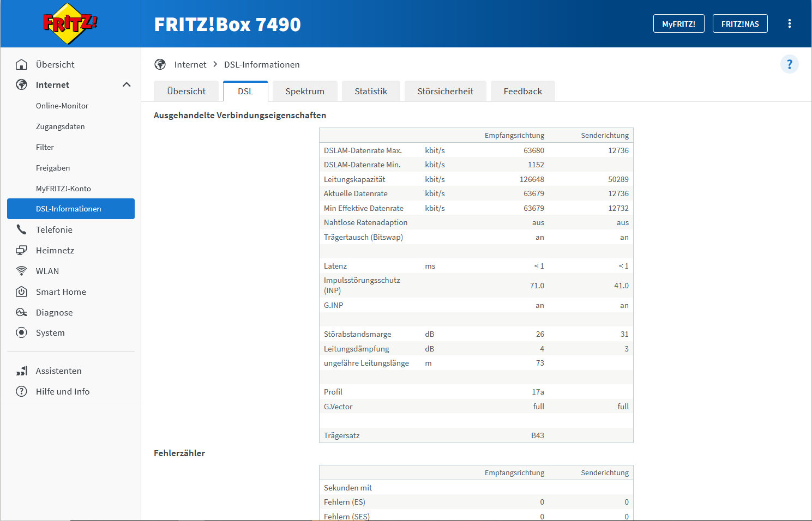Click the Trägertausch (Bitswap) label
812x521 pixels.
pos(363,237)
